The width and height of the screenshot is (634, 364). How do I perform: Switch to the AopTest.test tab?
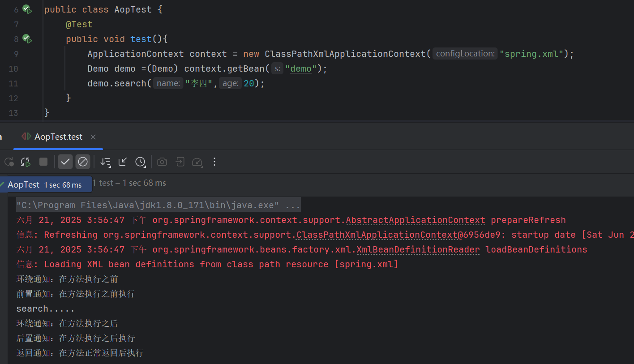coord(58,137)
